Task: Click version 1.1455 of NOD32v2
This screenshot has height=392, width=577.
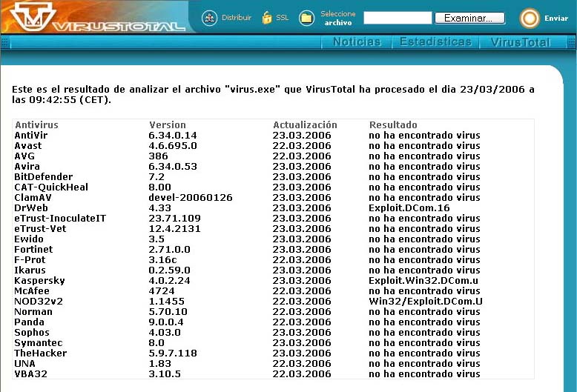Action: point(166,301)
